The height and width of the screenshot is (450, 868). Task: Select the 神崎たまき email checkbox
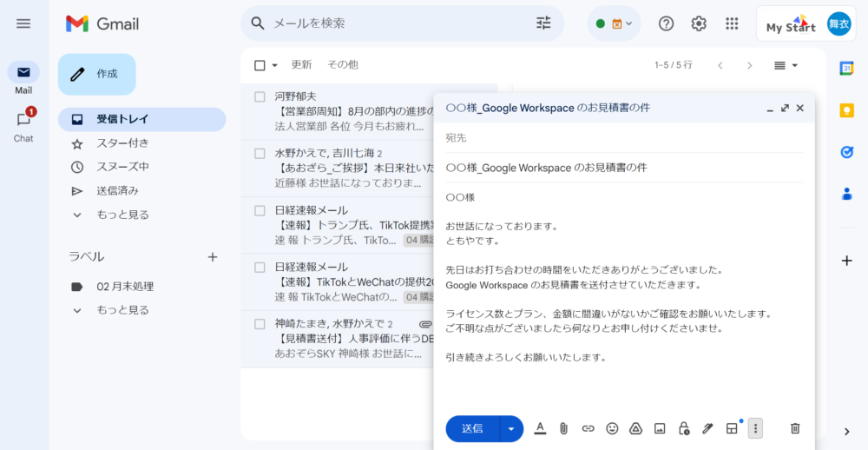click(x=260, y=324)
